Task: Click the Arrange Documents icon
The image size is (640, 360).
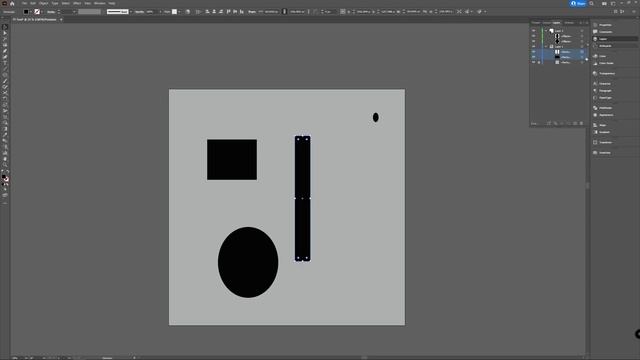Action: [x=604, y=3]
